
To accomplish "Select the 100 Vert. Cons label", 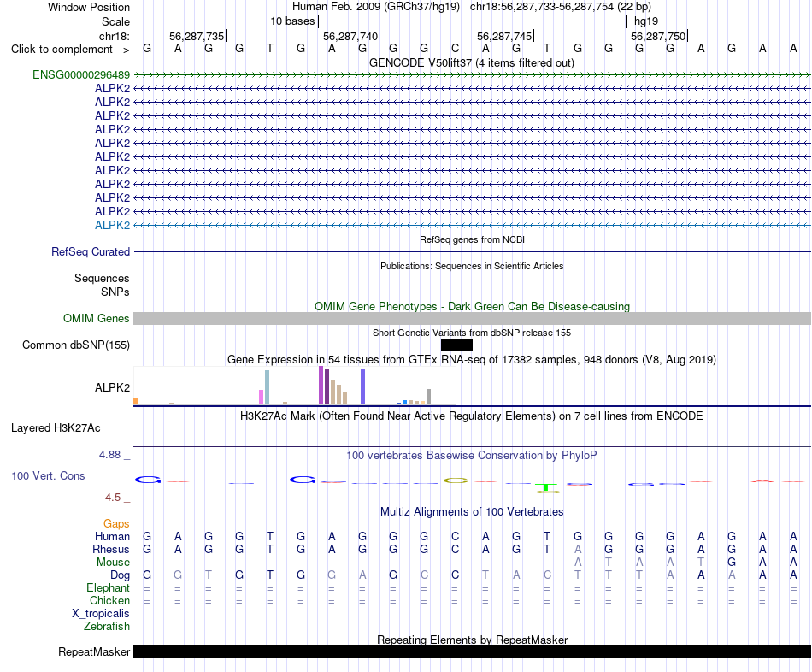I will 48,475.
